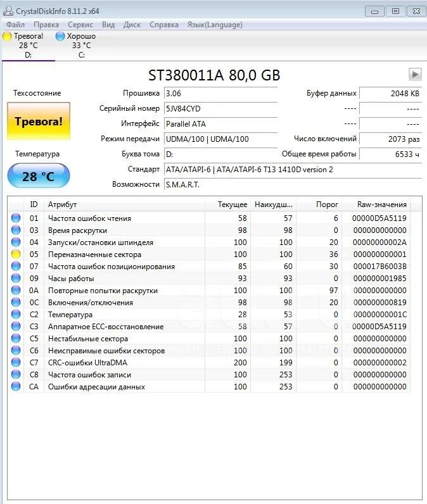427x504 pixels.
Task: Select the Ошибки адресации данных attribute name
Action: [96, 387]
